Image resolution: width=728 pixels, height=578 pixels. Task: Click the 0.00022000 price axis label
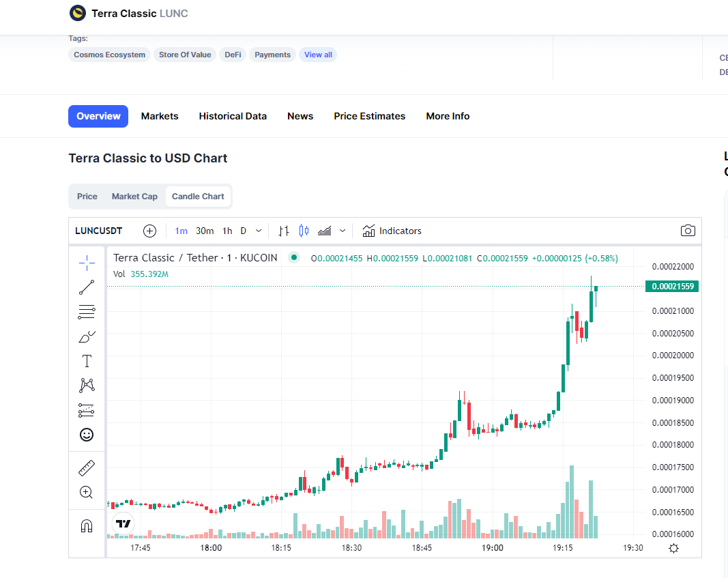click(673, 267)
